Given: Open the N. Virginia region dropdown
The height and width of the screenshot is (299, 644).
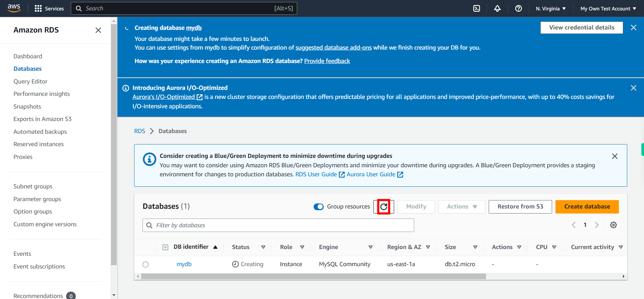Looking at the screenshot, I should pos(550,9).
